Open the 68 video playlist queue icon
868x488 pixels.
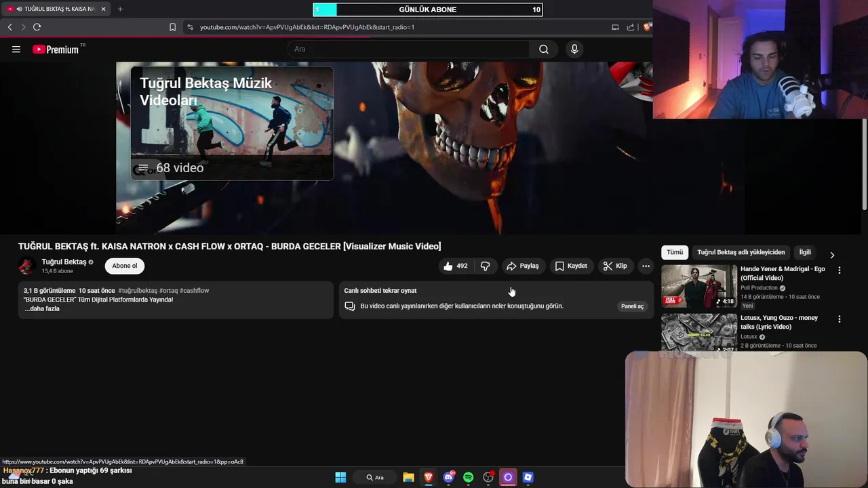(x=143, y=168)
